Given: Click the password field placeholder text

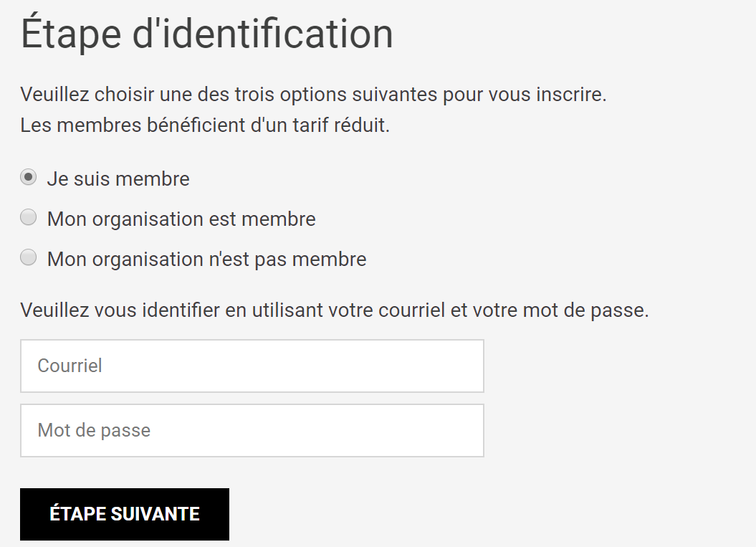Looking at the screenshot, I should tap(93, 430).
